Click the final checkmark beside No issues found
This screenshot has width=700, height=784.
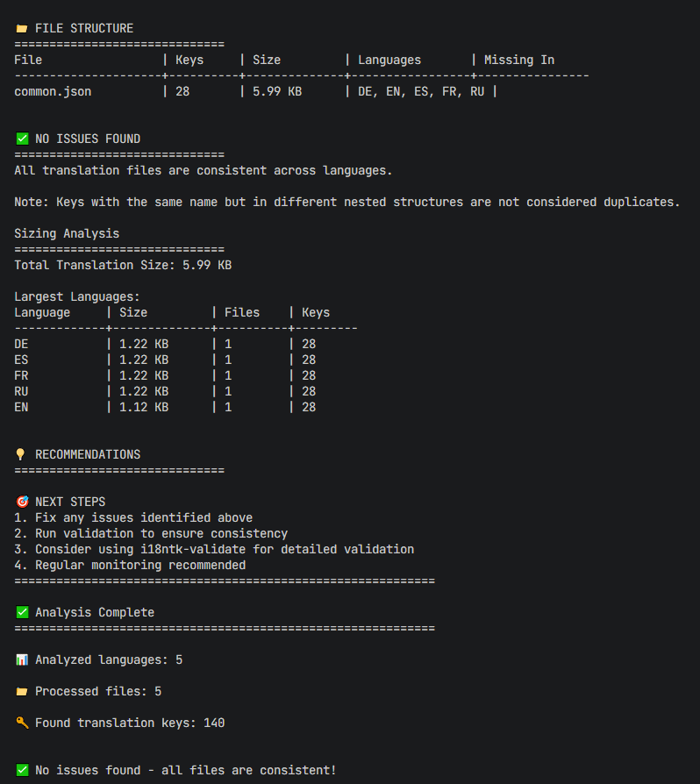pos(22,770)
